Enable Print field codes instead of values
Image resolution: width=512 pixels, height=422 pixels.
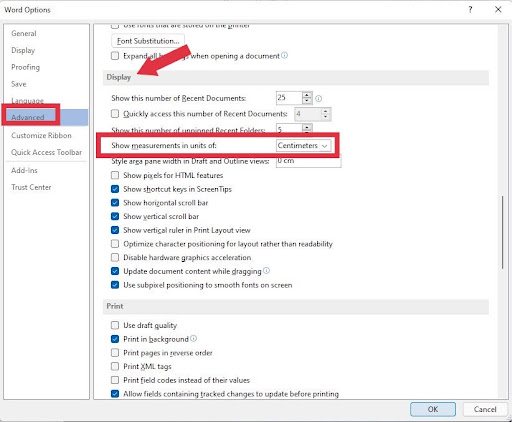pos(115,380)
